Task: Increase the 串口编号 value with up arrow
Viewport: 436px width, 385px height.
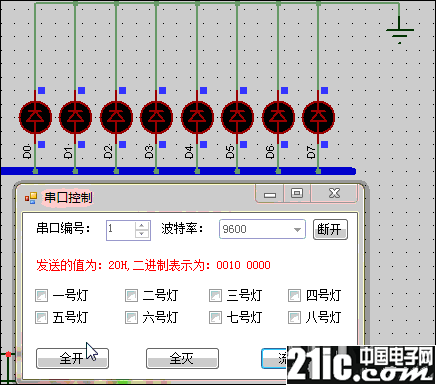Action: (x=142, y=225)
